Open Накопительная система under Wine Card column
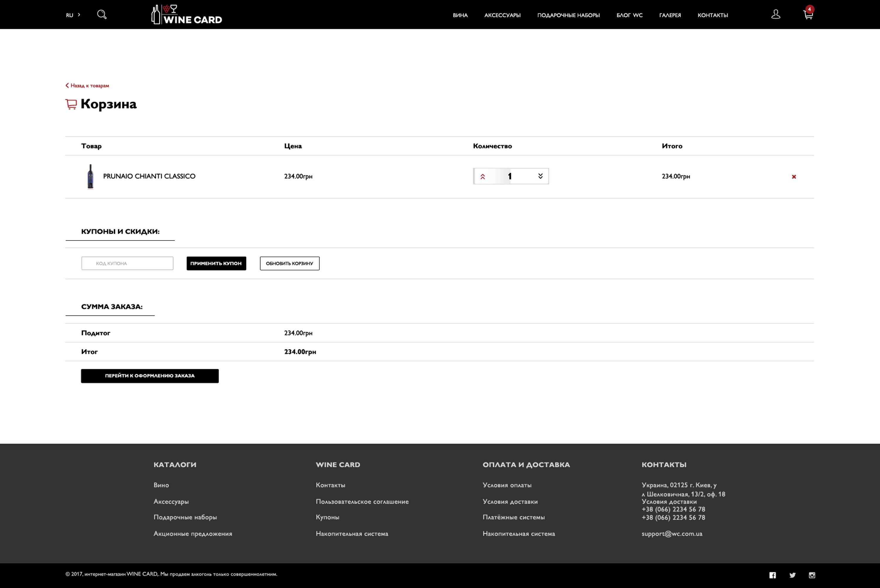Image resolution: width=880 pixels, height=588 pixels. coord(352,534)
